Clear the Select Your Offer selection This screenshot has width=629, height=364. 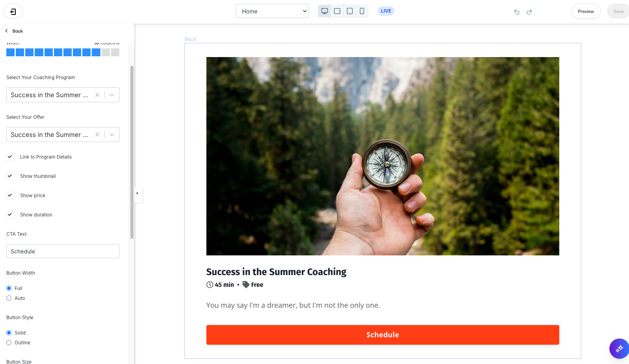pos(97,135)
